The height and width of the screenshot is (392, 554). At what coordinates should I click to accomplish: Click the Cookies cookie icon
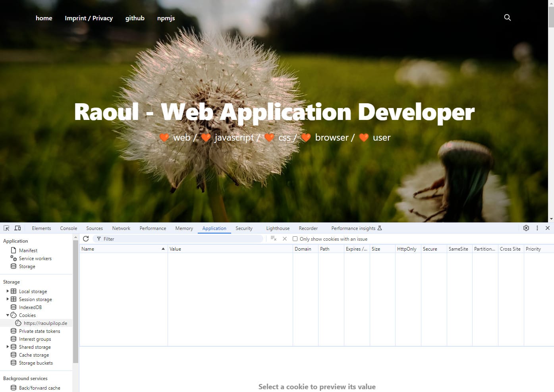tap(14, 315)
